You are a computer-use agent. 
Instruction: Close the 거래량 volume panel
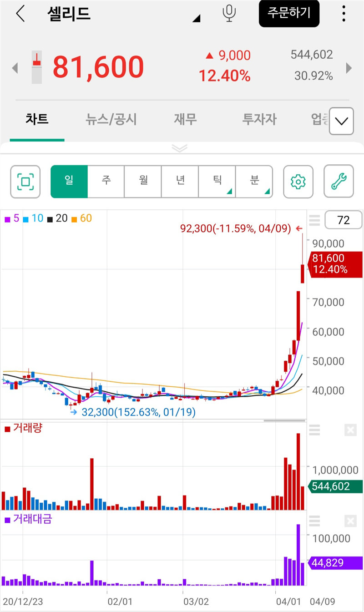(x=350, y=430)
